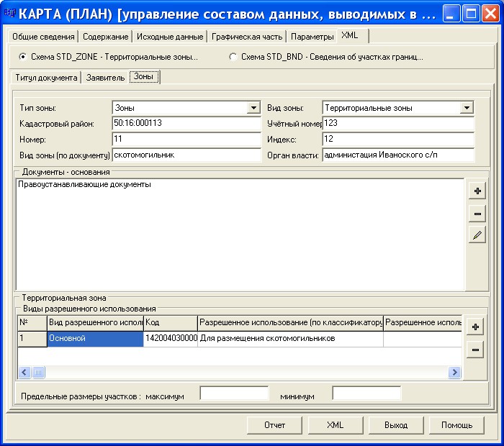Switch to the Графическая часть tab
The image size is (504, 446).
click(x=247, y=37)
